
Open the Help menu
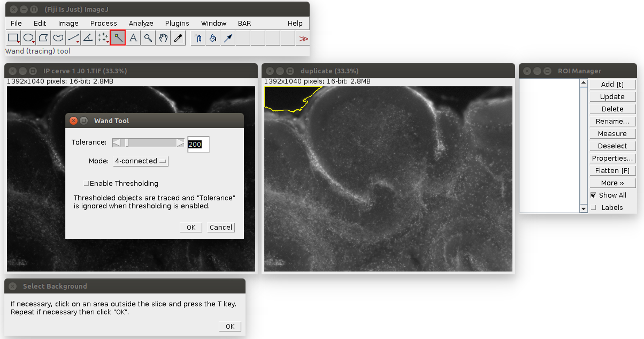(x=295, y=23)
